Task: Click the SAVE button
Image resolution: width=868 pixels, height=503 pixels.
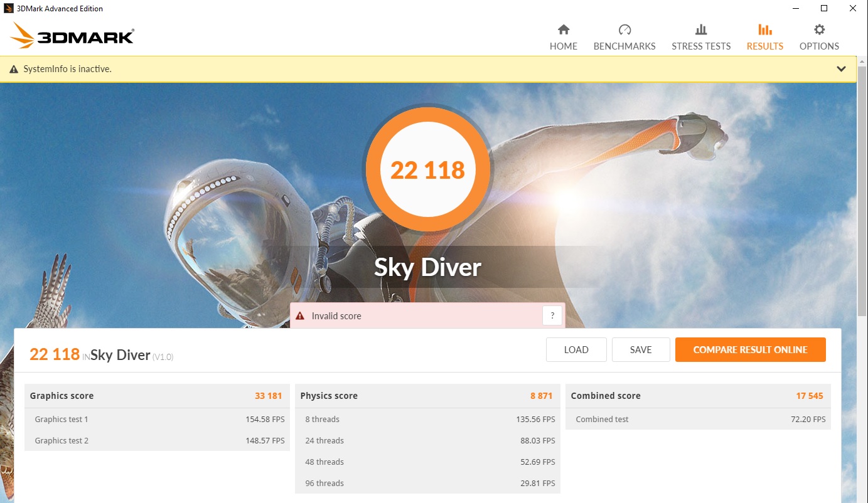Action: click(641, 350)
